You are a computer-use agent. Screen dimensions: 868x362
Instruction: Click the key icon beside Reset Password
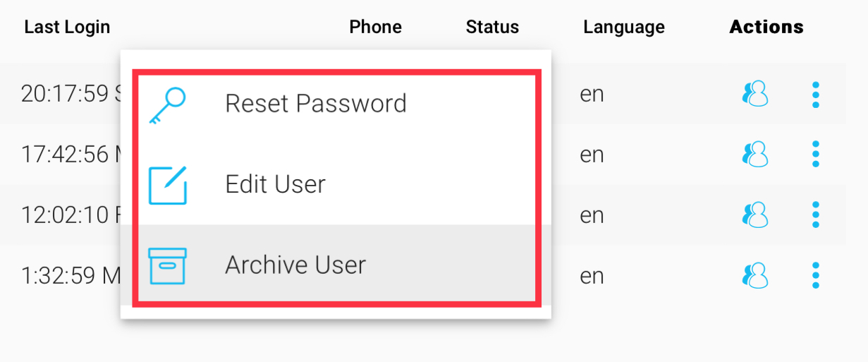tap(167, 104)
